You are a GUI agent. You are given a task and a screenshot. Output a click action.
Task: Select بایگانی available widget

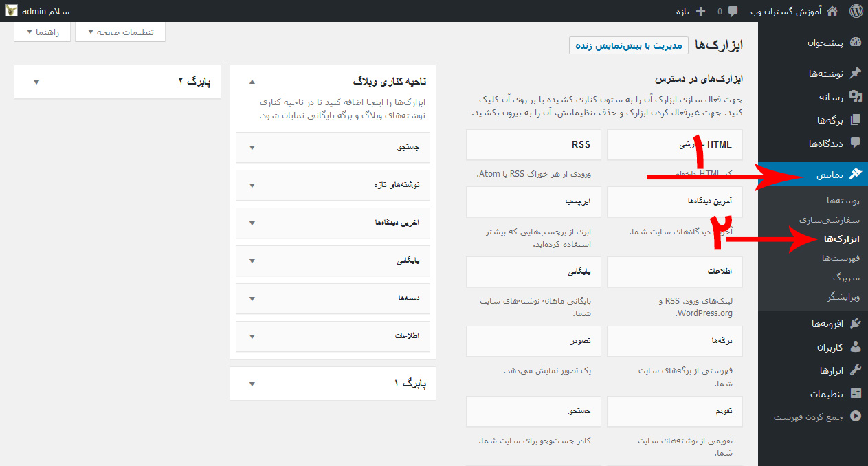(533, 272)
